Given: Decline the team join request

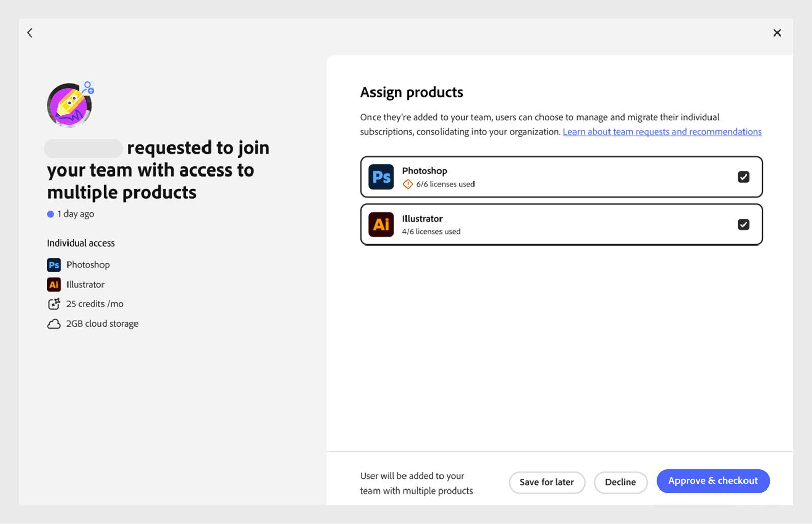Looking at the screenshot, I should tap(620, 482).
